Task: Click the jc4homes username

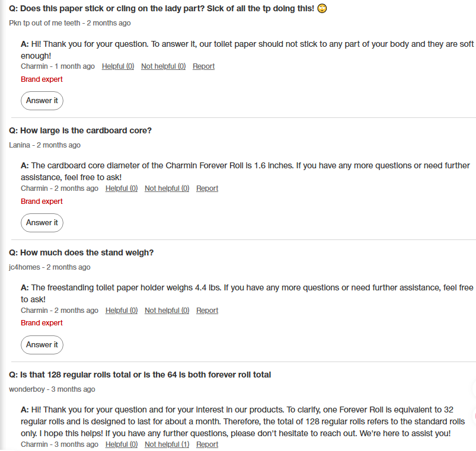Action: [25, 267]
